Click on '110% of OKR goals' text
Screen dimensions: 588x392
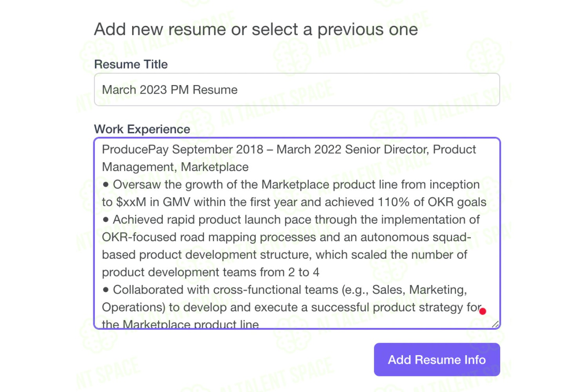(432, 202)
